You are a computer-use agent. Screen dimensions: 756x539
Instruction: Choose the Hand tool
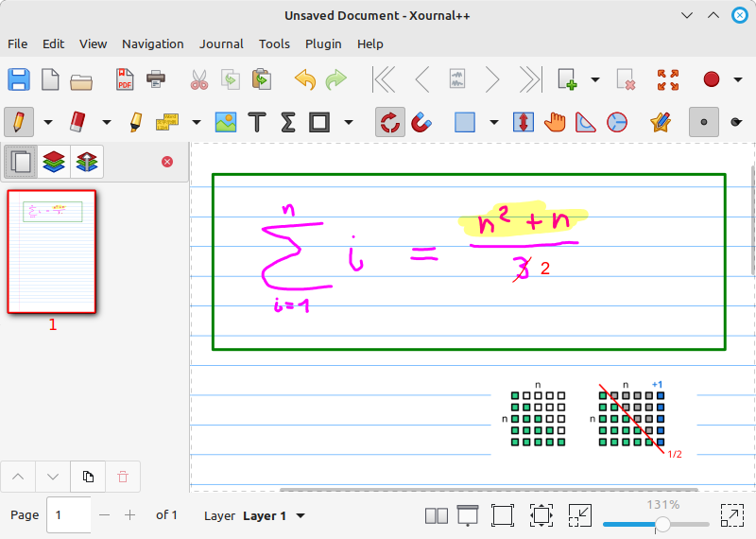[556, 122]
